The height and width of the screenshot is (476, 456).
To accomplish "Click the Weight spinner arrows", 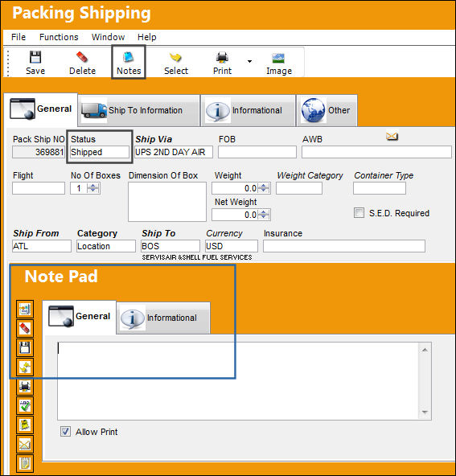I will click(x=264, y=188).
